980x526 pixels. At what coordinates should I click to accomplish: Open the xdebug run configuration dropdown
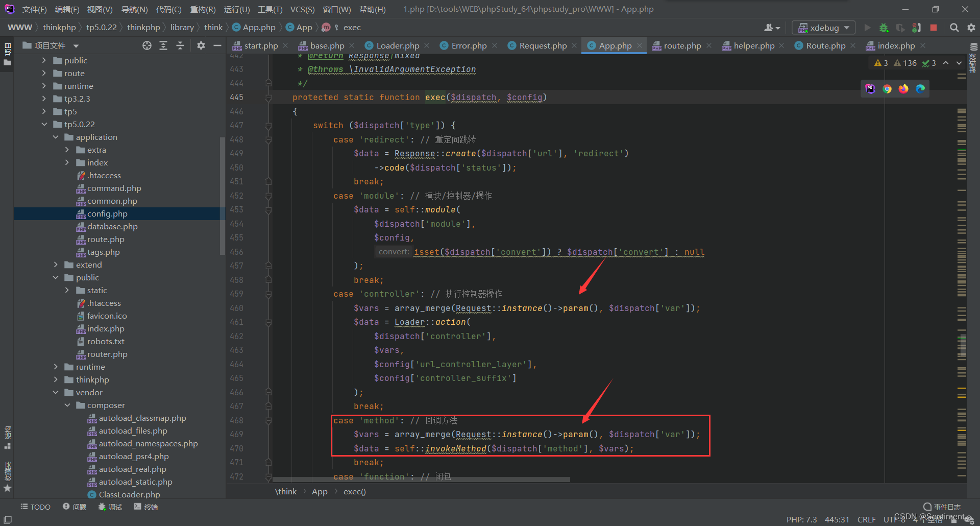[x=823, y=28]
